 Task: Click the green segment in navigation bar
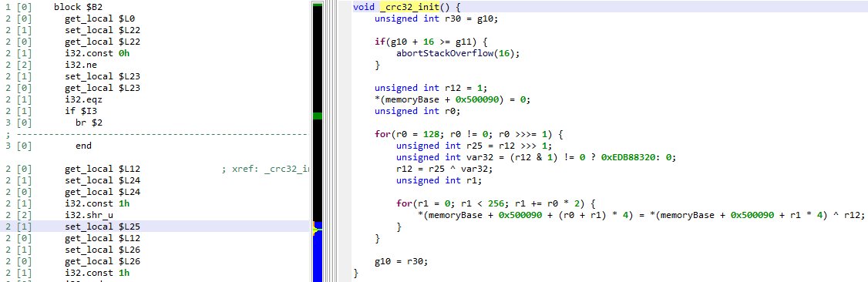(x=318, y=116)
